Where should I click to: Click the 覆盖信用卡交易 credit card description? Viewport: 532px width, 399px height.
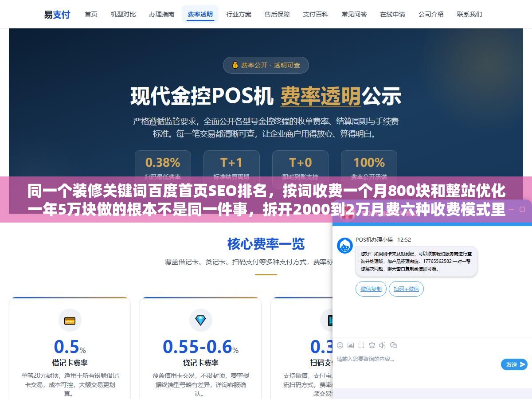click(200, 384)
